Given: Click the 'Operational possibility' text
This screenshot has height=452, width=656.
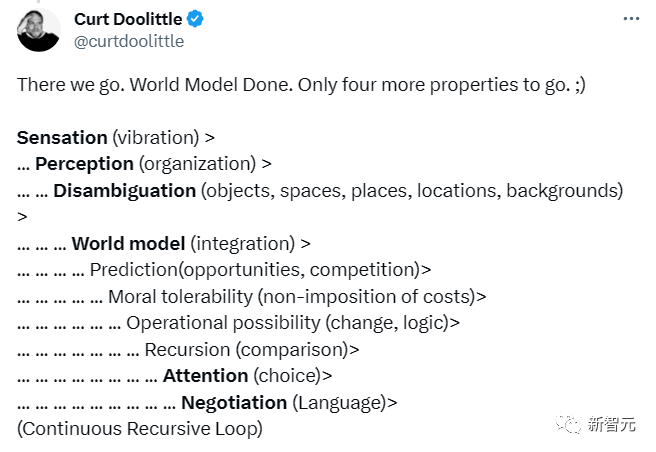Looking at the screenshot, I should tap(223, 323).
